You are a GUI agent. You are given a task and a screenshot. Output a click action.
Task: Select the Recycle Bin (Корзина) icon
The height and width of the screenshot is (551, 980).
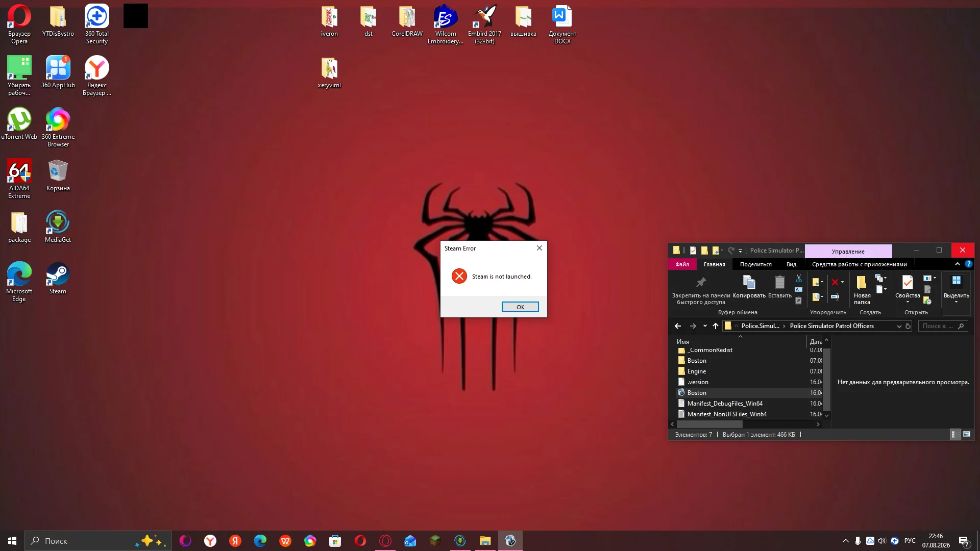point(58,175)
